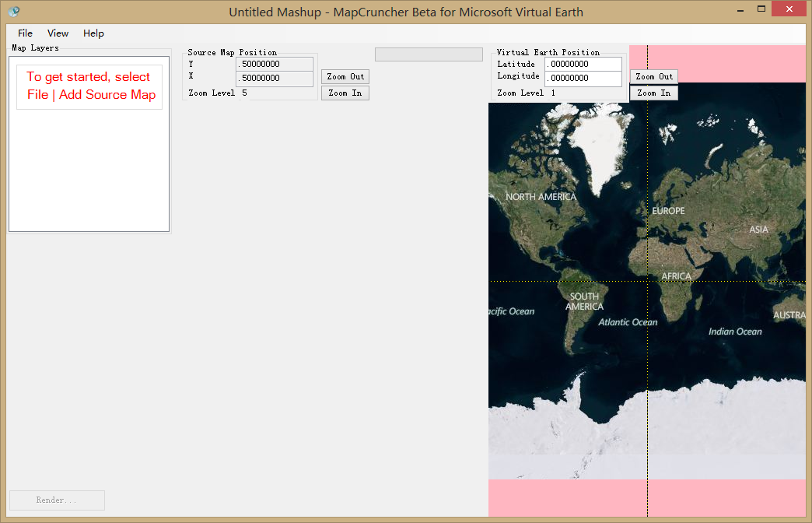Click the 'Source Map Position' group label
This screenshot has width=812, height=523.
(x=232, y=52)
